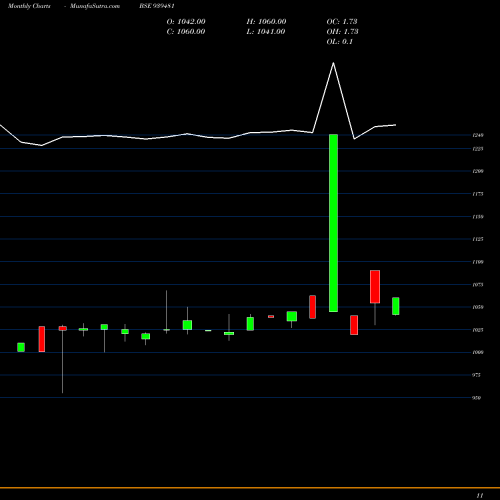Click the 1025 price axis label
500x500 pixels.
(x=478, y=330)
